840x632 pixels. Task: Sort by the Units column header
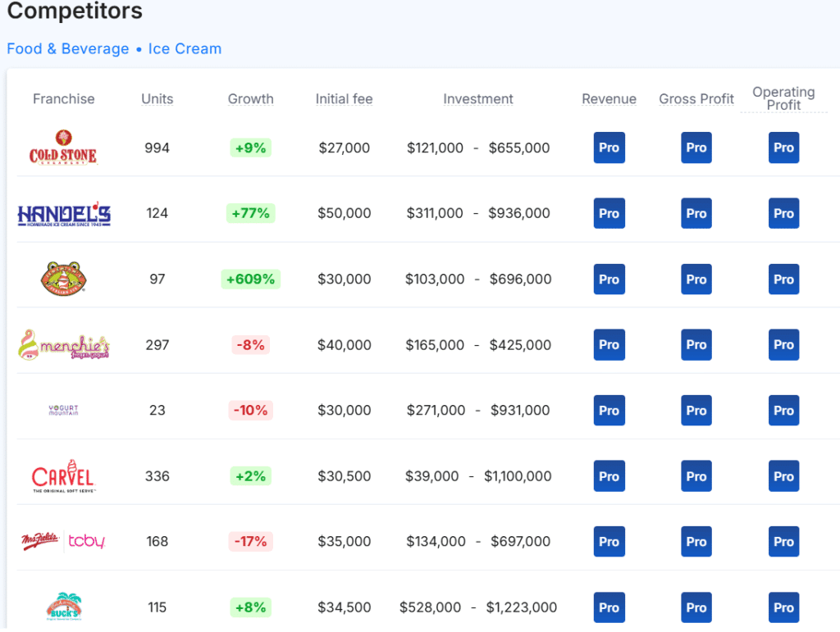coord(157,99)
